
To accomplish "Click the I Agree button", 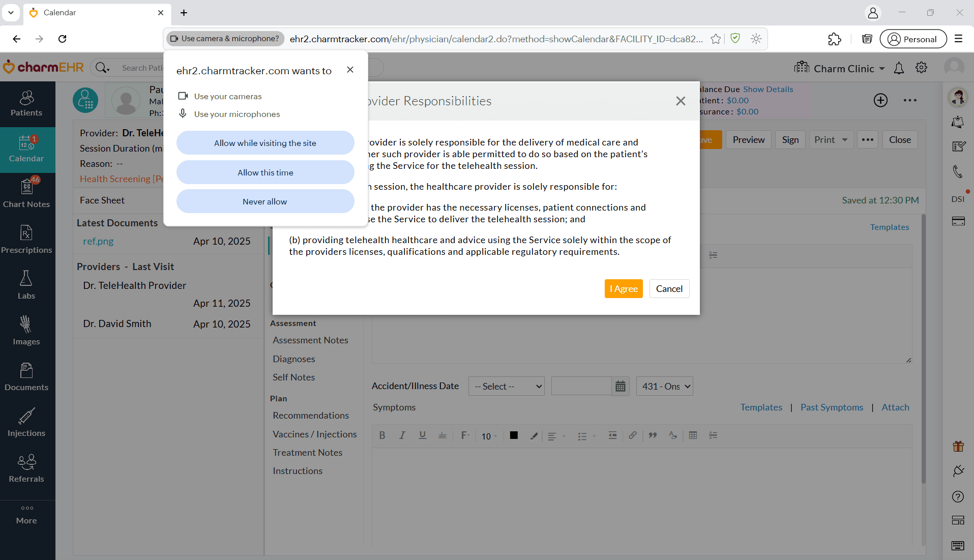I will point(623,289).
